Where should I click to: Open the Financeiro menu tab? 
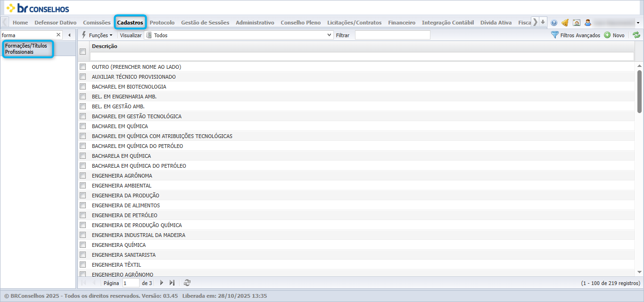[402, 23]
